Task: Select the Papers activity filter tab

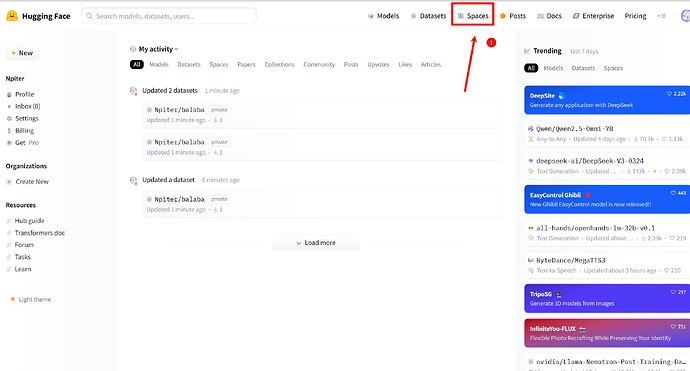Action: tap(246, 64)
